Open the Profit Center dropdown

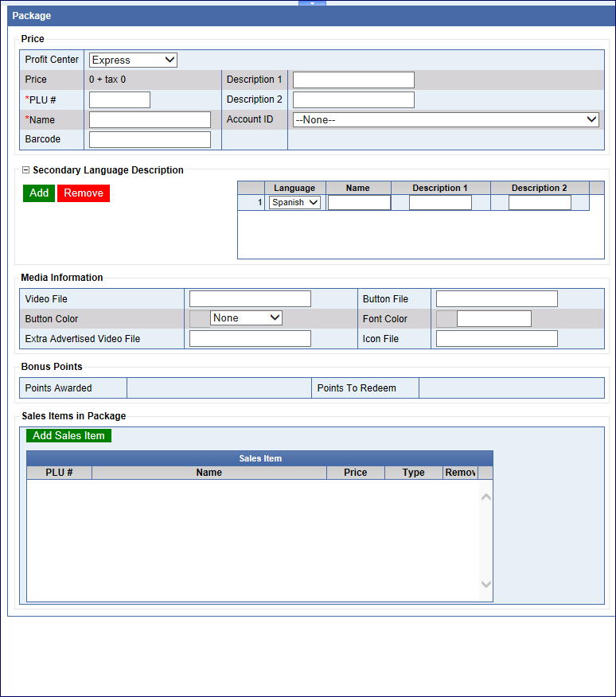click(x=133, y=60)
